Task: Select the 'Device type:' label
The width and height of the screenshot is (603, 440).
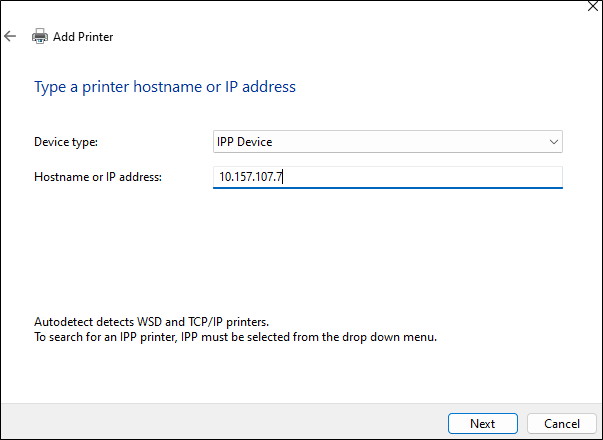Action: [x=66, y=142]
